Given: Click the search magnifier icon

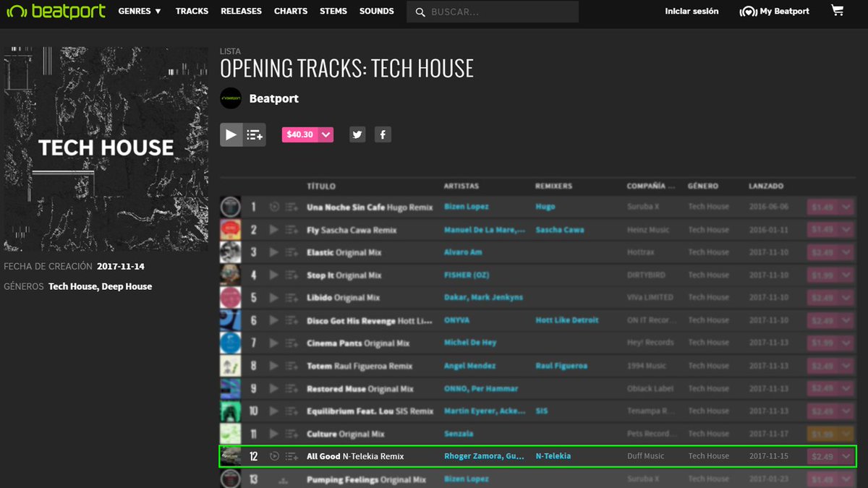Looking at the screenshot, I should pyautogui.click(x=420, y=12).
